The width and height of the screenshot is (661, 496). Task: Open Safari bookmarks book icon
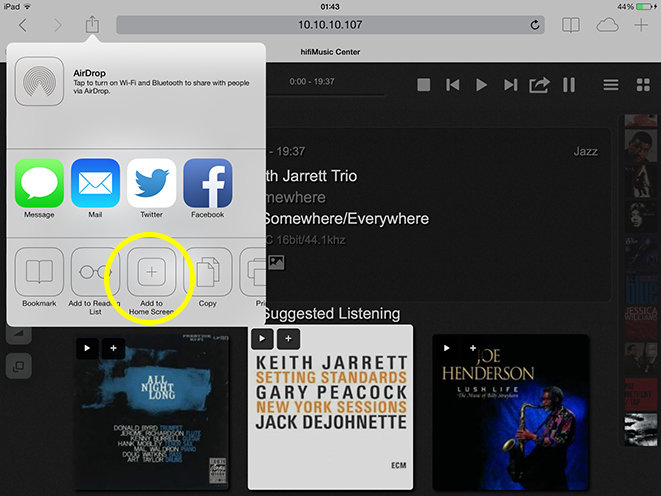click(571, 25)
